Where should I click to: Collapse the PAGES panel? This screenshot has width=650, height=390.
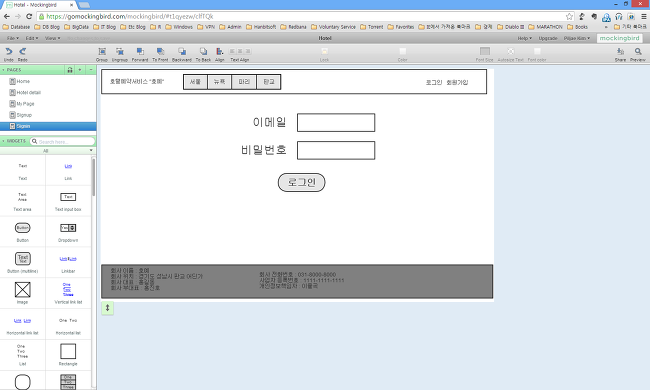point(3,70)
